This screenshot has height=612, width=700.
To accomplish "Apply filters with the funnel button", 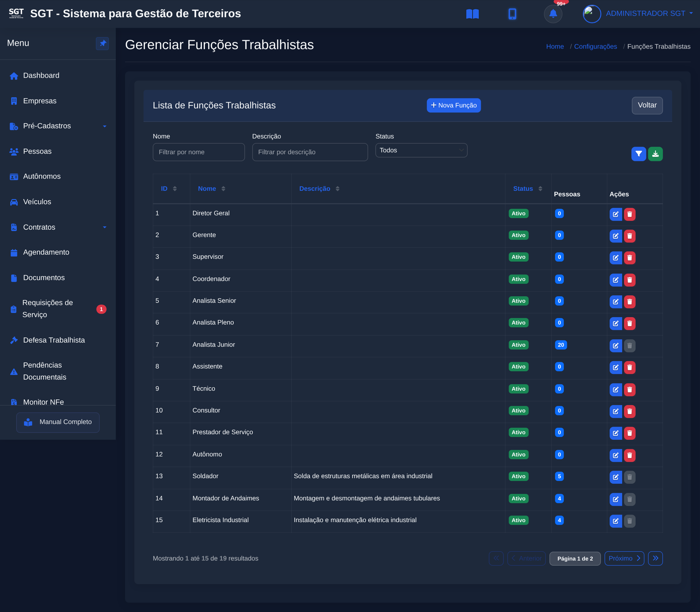I will (x=639, y=154).
